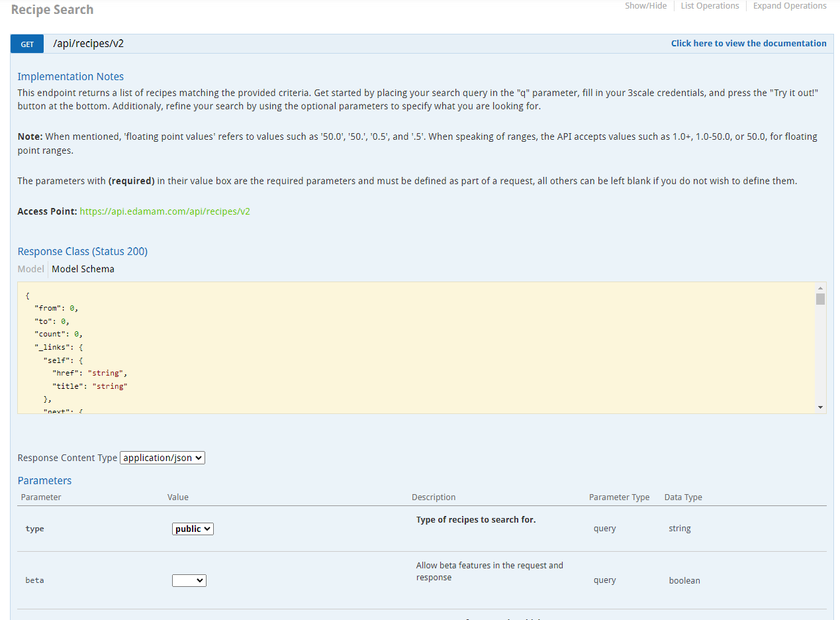Click the Description column header

tap(434, 497)
